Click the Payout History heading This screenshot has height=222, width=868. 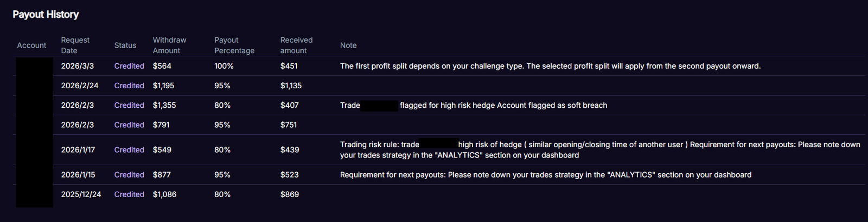[46, 15]
